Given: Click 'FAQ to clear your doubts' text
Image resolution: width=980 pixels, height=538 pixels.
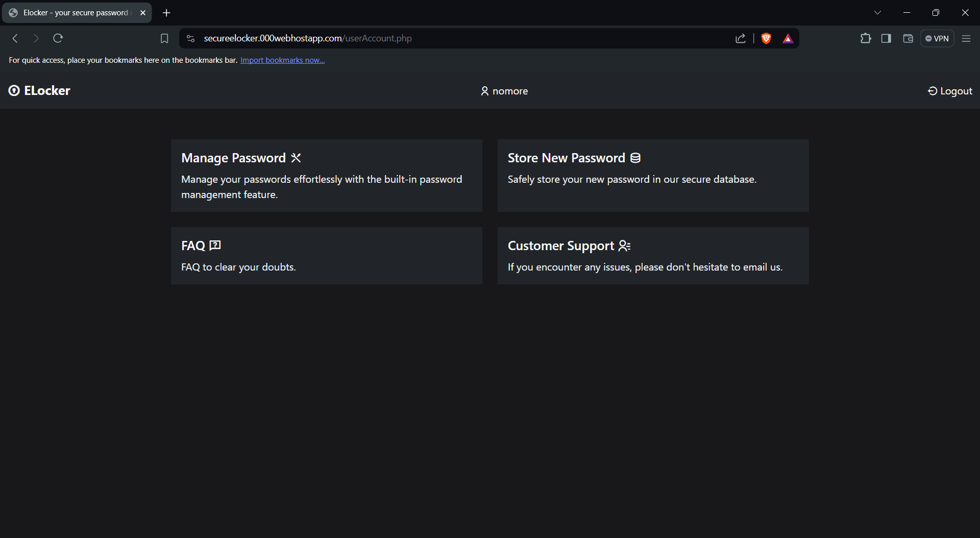Looking at the screenshot, I should (238, 267).
